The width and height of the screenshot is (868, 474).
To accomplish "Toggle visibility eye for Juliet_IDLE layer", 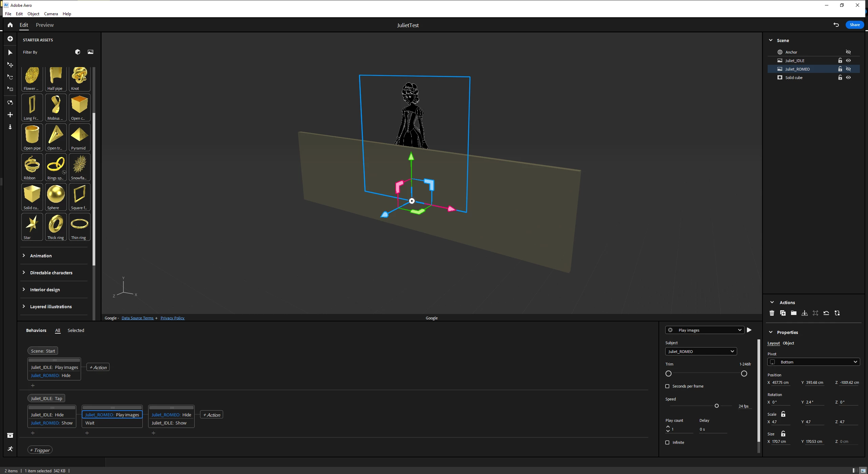I will coord(848,60).
